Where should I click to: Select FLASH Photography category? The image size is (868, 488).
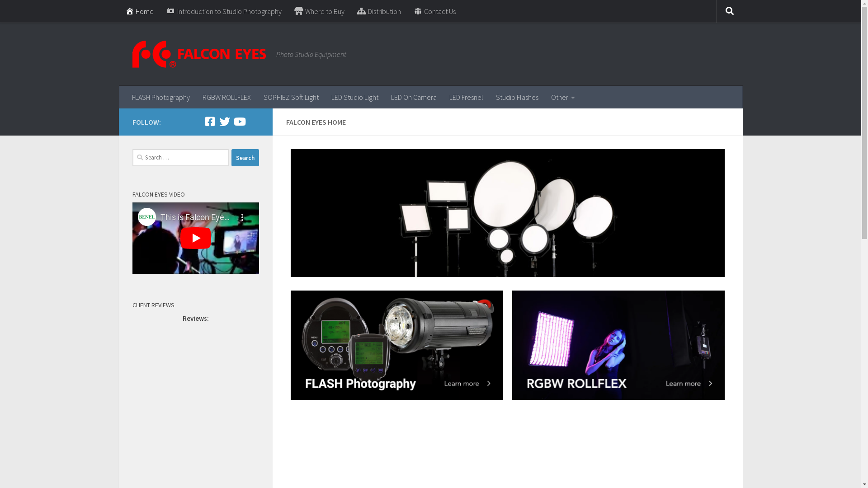click(161, 97)
